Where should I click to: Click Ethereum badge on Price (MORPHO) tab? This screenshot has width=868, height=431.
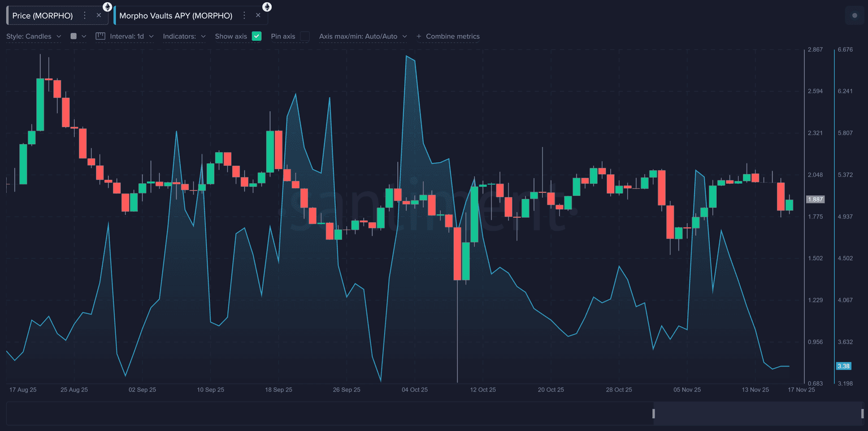(x=107, y=7)
